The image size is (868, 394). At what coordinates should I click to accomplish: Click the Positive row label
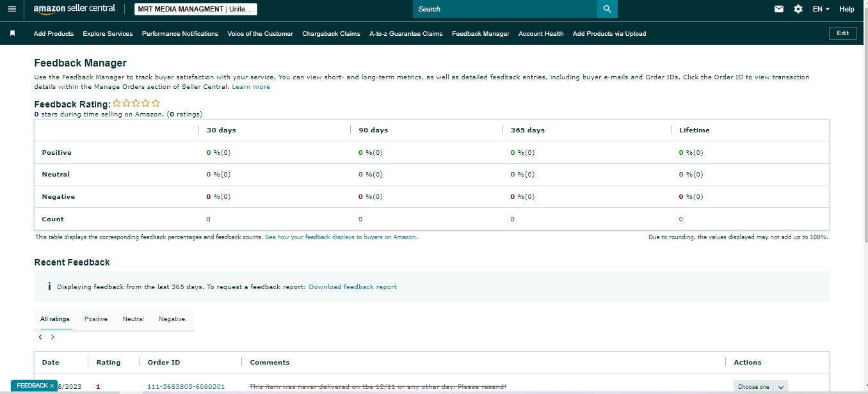[56, 152]
